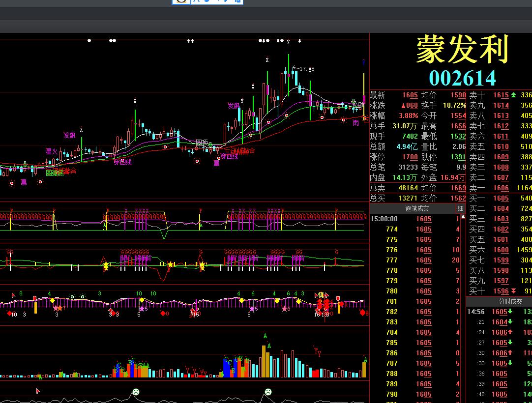Click the 量比 value 2.06

point(459,146)
